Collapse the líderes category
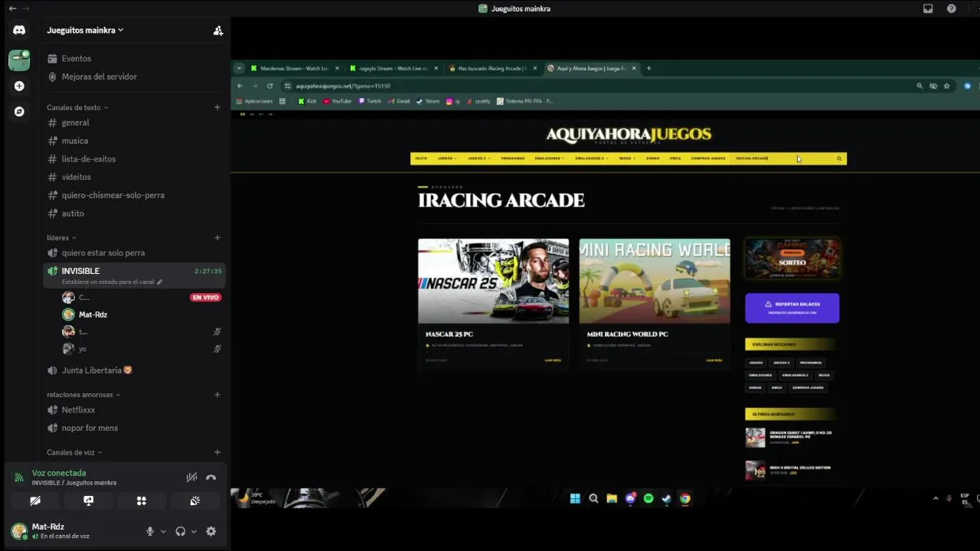The image size is (980, 551). [61, 238]
